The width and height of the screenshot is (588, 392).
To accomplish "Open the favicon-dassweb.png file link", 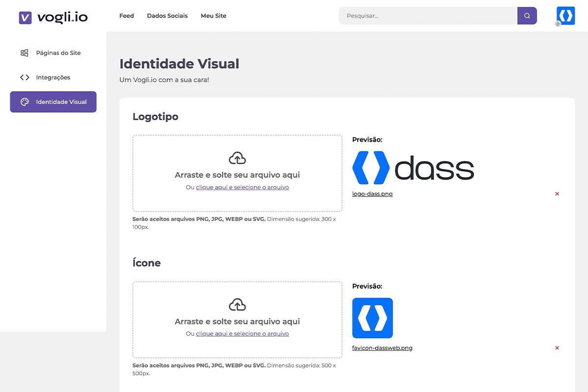I will (382, 348).
